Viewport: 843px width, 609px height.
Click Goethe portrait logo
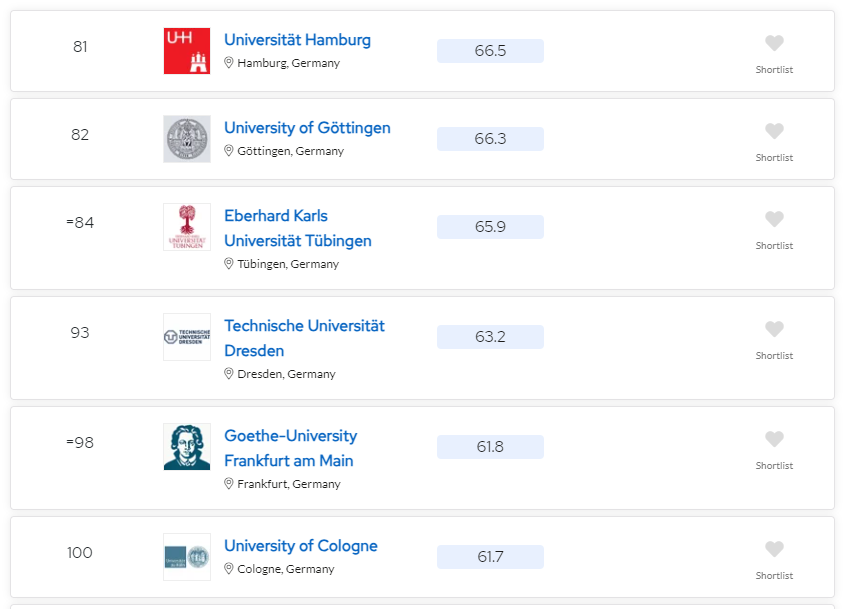pos(187,447)
